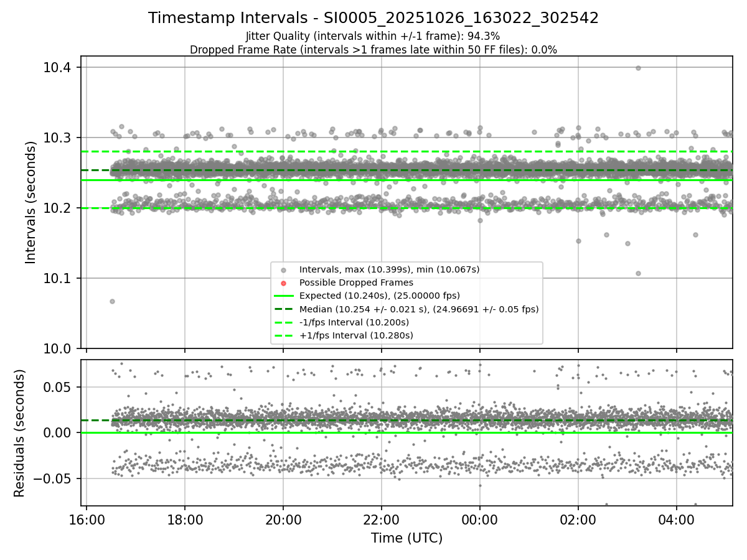Click the legend entry '-1/fps Interval (10.200s)'
This screenshot has height=560, width=747.
(354, 322)
